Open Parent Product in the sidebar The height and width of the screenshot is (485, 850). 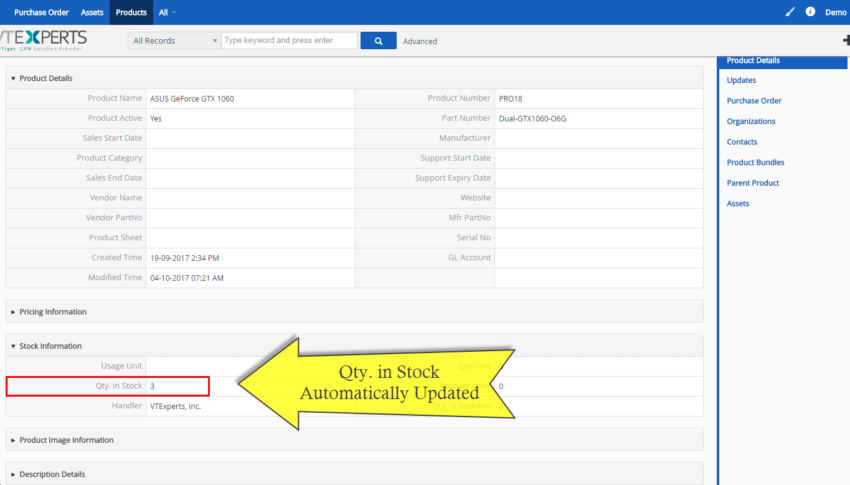[x=752, y=183]
